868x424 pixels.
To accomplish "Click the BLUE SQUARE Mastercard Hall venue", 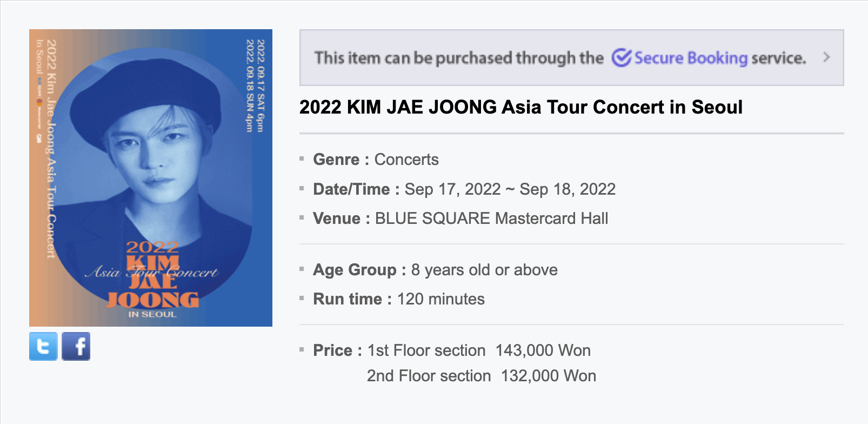I will point(491,218).
